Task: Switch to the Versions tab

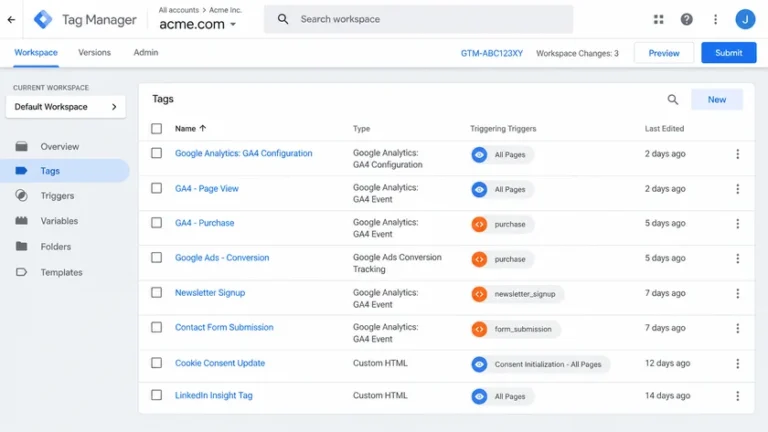Action: pos(95,52)
